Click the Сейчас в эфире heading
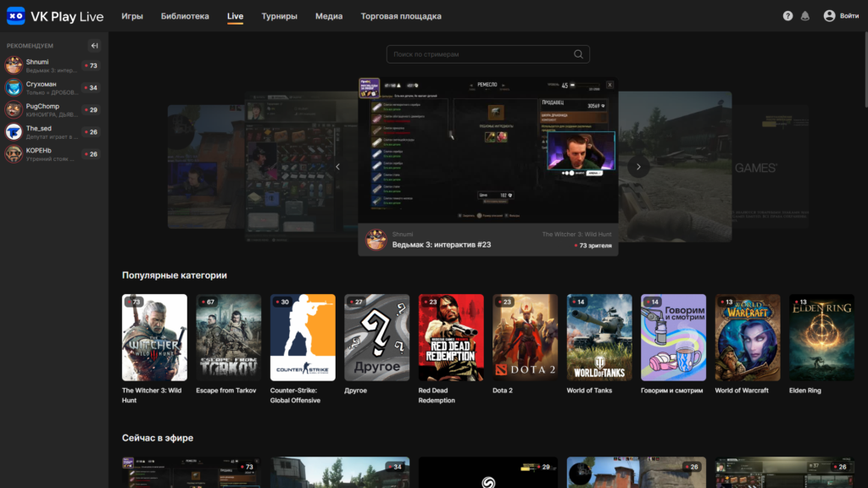The image size is (868, 488). [x=158, y=438]
